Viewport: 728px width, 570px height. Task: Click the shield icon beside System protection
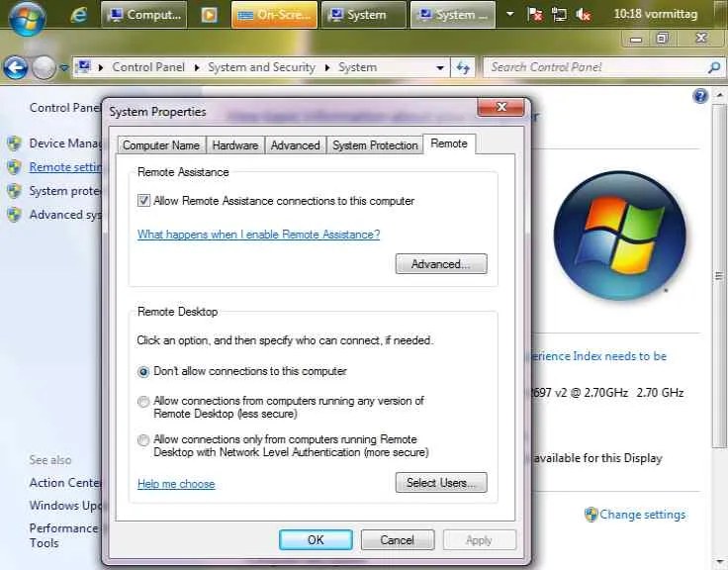tap(15, 191)
